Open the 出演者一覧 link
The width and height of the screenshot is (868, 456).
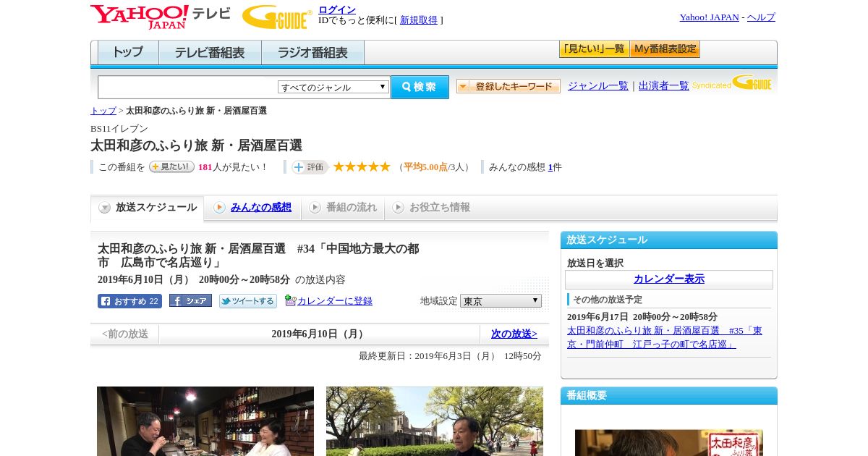tap(664, 85)
